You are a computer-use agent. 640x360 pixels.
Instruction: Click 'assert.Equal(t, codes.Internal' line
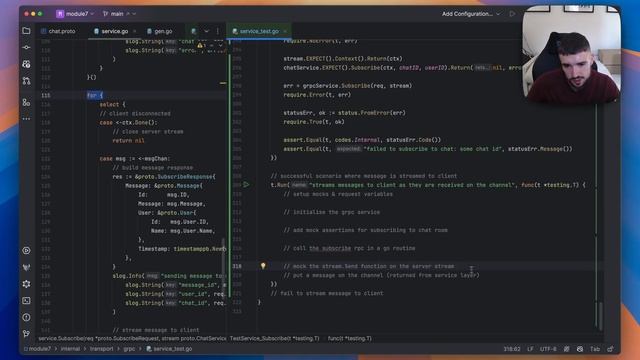tap(362, 140)
